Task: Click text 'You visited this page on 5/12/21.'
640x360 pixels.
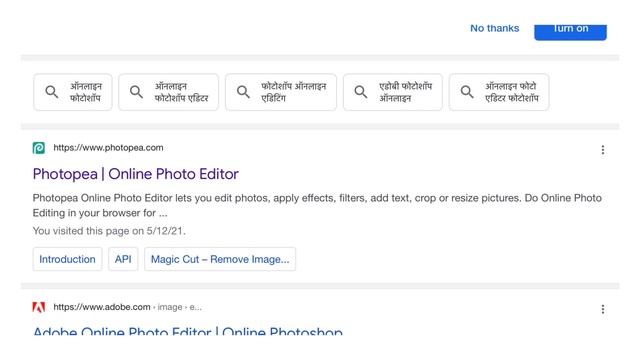Action: click(x=109, y=231)
